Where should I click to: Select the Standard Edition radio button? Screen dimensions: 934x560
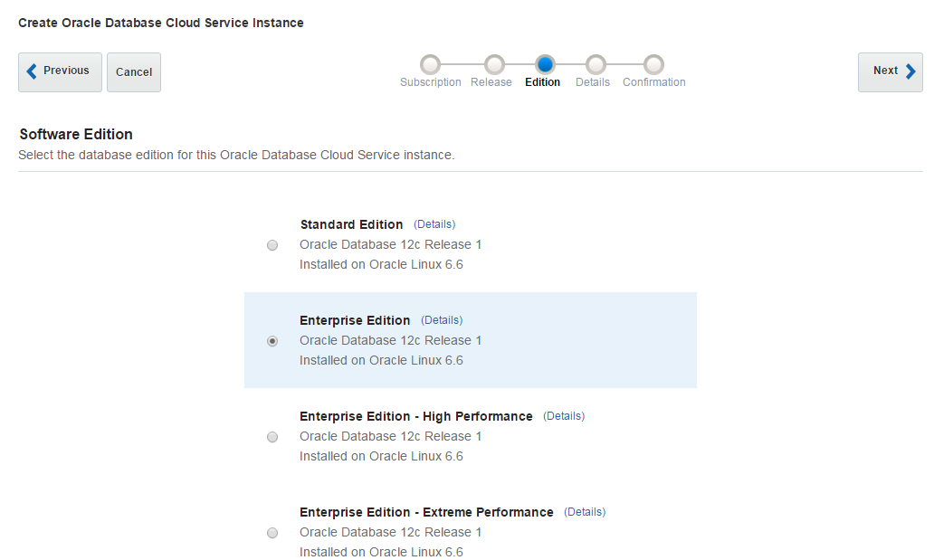[x=272, y=245]
